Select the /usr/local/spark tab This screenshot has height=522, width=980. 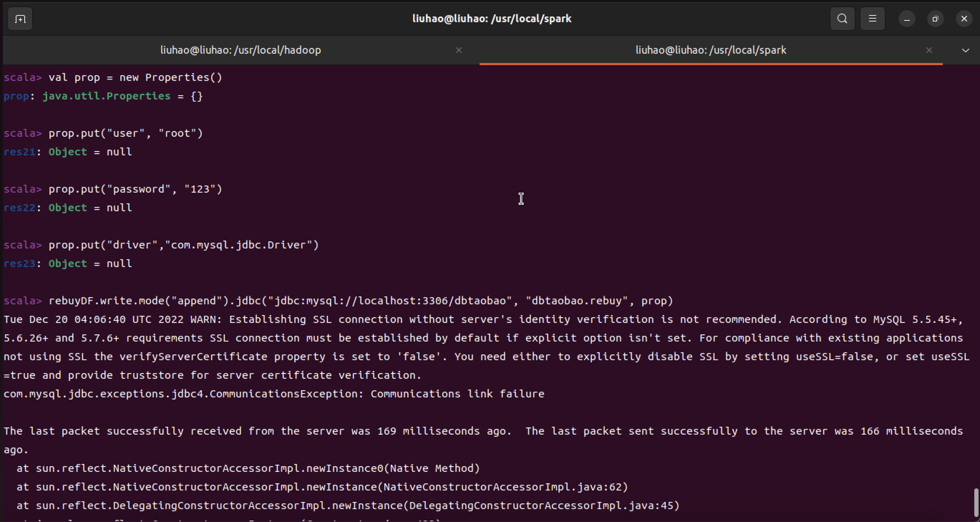coord(710,50)
